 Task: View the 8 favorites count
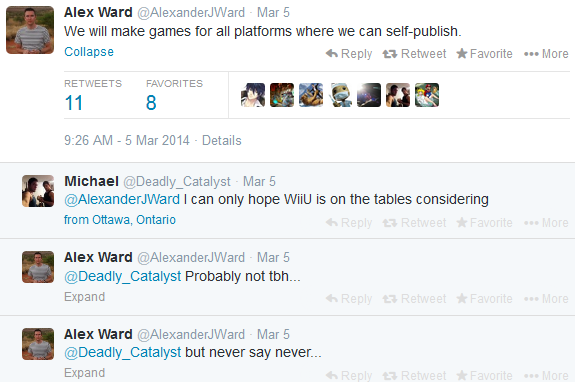point(151,103)
